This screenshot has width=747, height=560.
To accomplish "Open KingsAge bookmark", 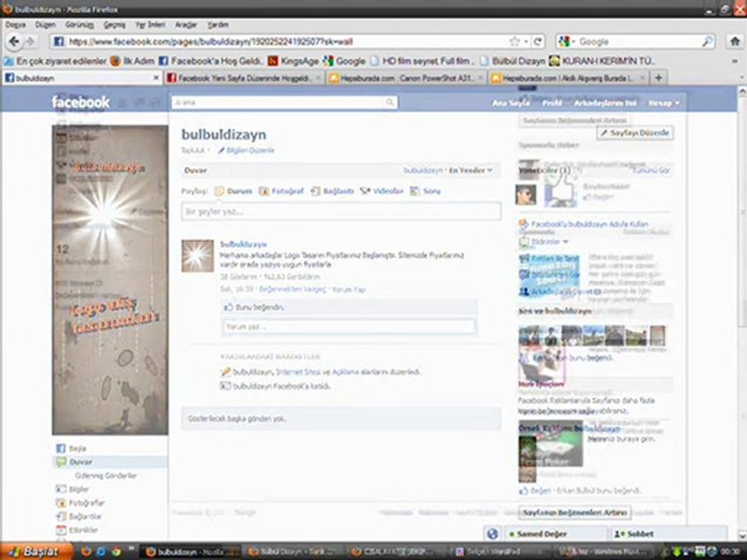I will coord(294,61).
